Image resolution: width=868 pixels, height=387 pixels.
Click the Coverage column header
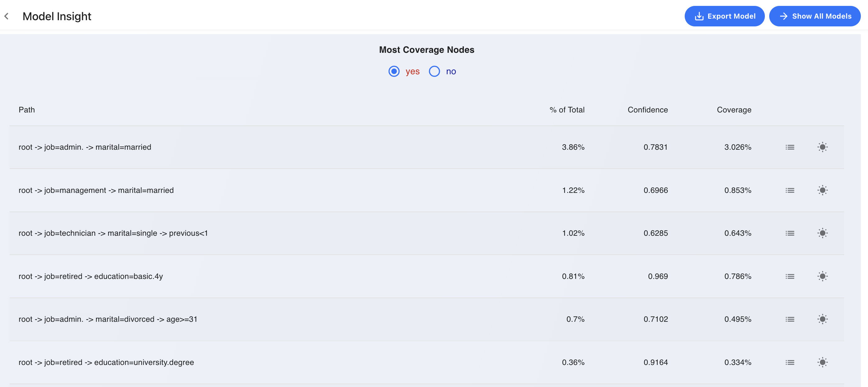734,110
